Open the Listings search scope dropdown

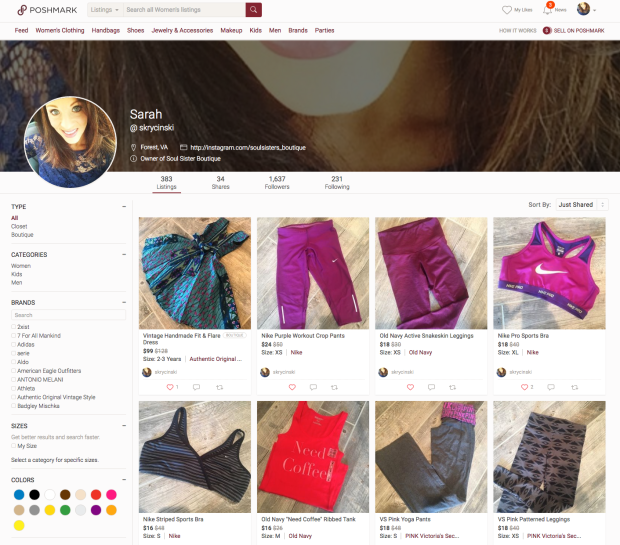tap(104, 10)
